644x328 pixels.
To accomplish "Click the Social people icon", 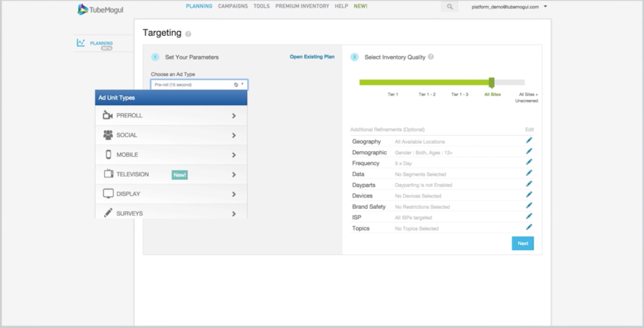I will (x=108, y=135).
